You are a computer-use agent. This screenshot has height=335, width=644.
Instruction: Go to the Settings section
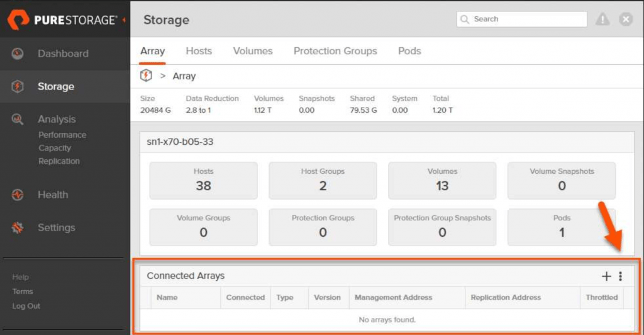coord(56,227)
